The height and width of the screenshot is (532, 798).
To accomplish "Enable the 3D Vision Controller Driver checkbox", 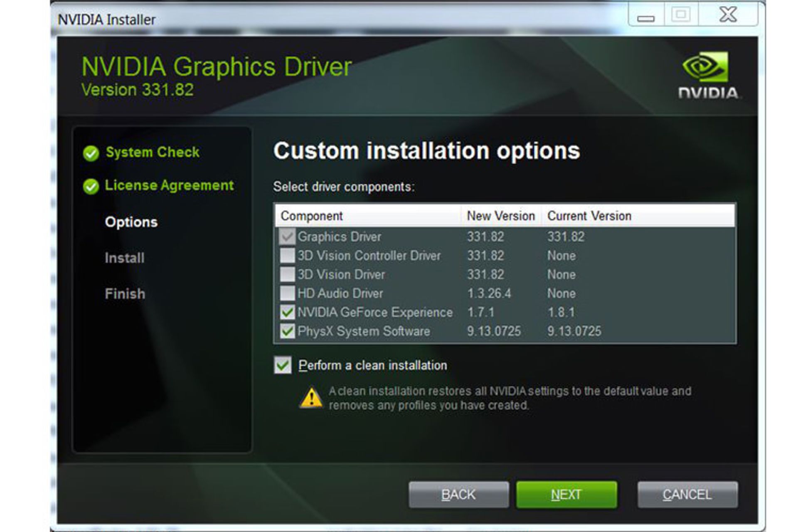I will click(x=287, y=256).
